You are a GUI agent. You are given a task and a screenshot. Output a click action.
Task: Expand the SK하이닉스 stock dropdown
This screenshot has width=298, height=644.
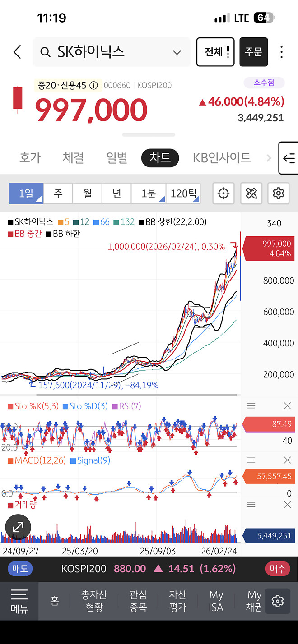(x=177, y=52)
